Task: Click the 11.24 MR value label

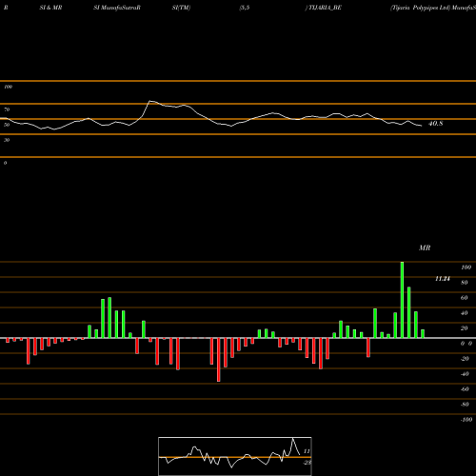Action: click(x=443, y=279)
